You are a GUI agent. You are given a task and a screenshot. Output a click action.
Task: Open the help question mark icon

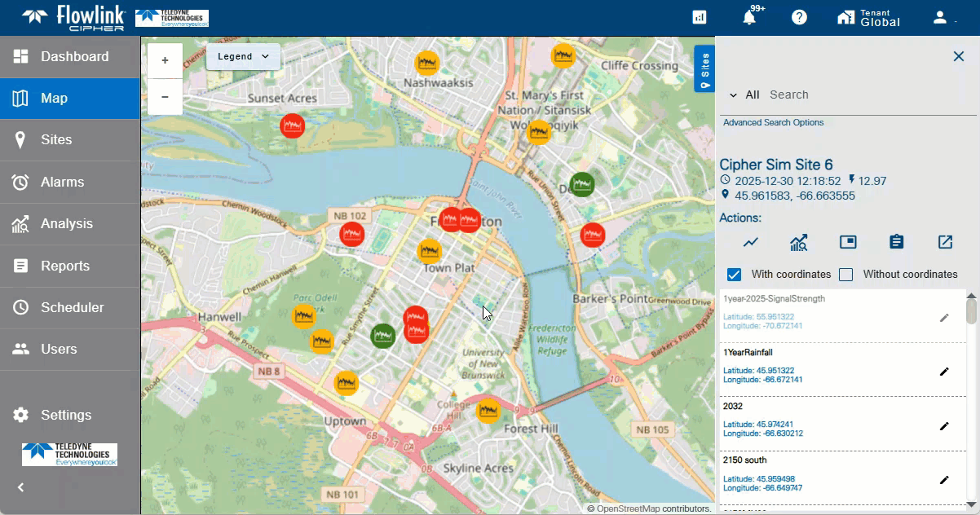pos(799,18)
